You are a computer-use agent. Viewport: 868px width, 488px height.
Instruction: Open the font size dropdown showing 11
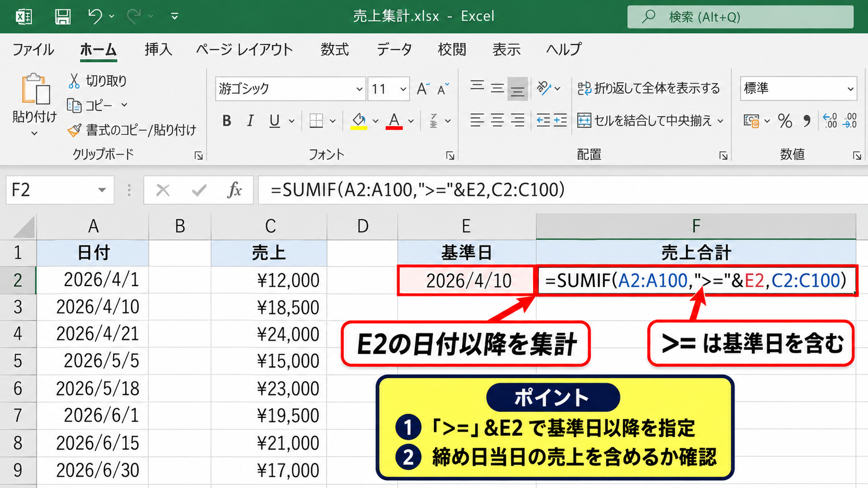[x=403, y=89]
